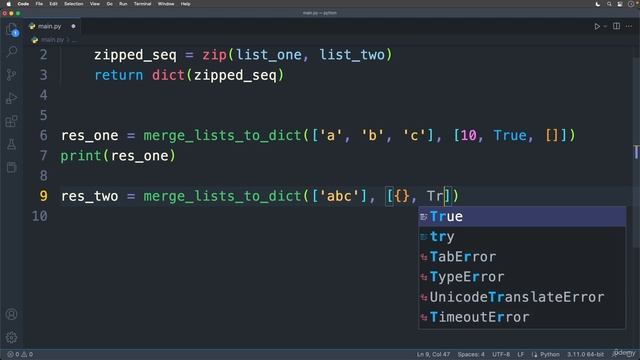
Task: Open the Window menu
Action: (166, 4)
